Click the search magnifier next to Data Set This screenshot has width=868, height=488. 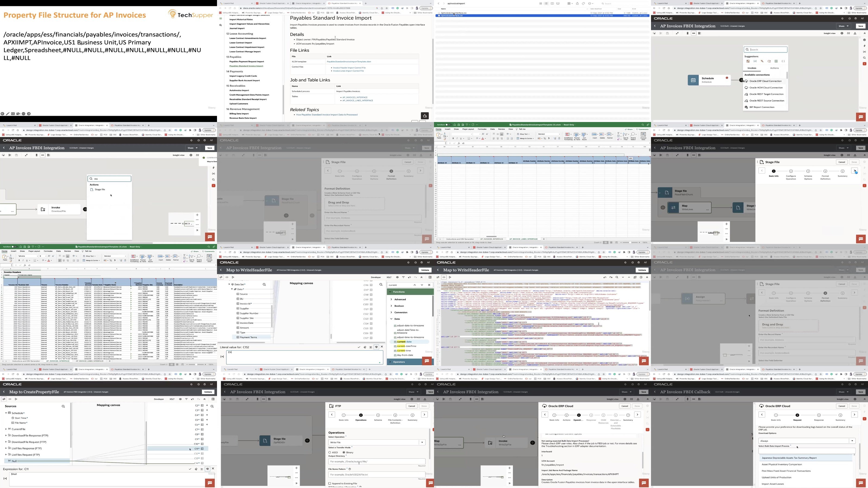[x=264, y=285]
